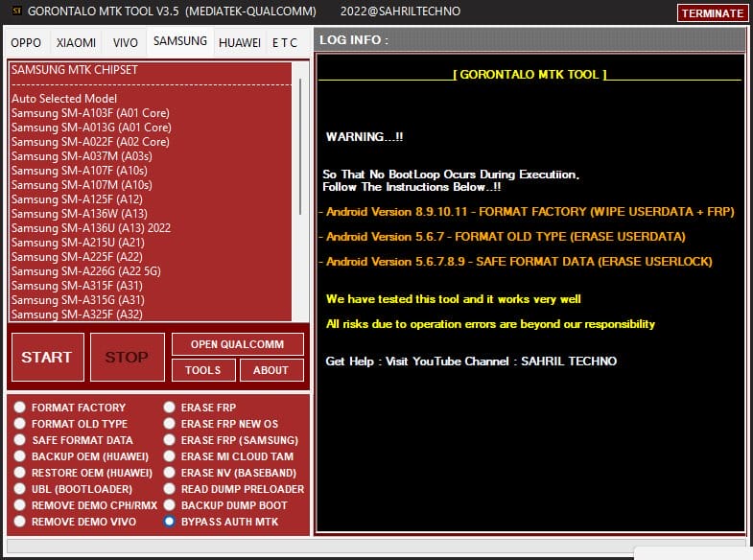
Task: Choose BACKUP OEM (HUAWEI) option
Action: pyautogui.click(x=82, y=456)
